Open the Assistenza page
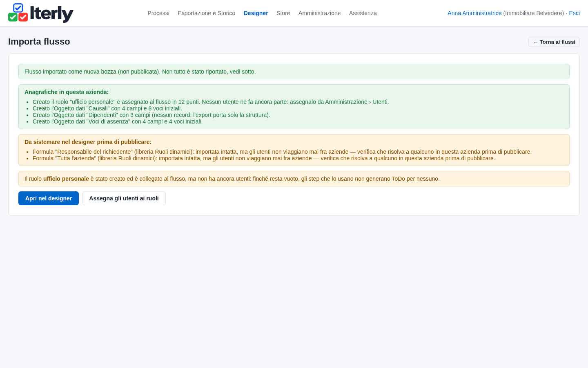 click(x=363, y=13)
